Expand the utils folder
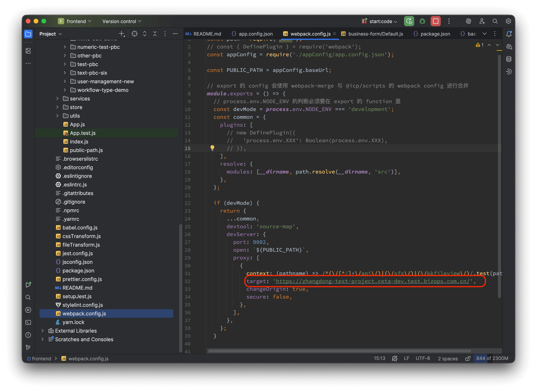537x392 pixels. click(57, 116)
